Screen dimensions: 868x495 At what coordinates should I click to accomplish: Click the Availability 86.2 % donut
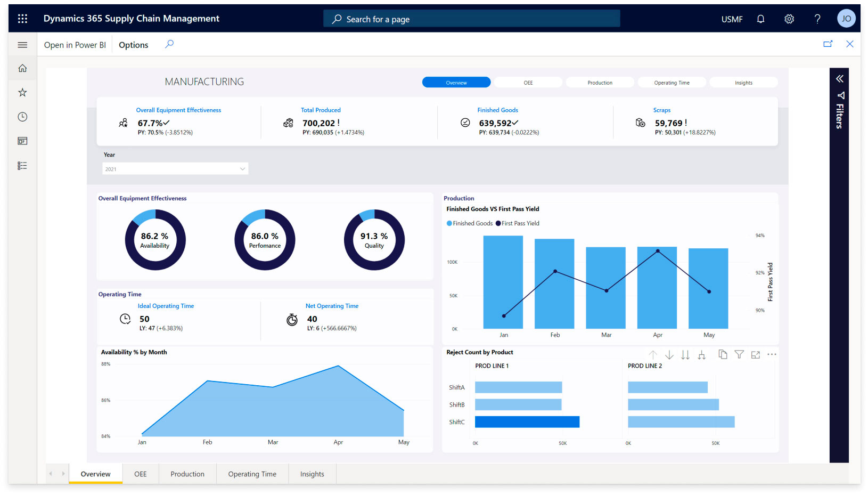155,240
